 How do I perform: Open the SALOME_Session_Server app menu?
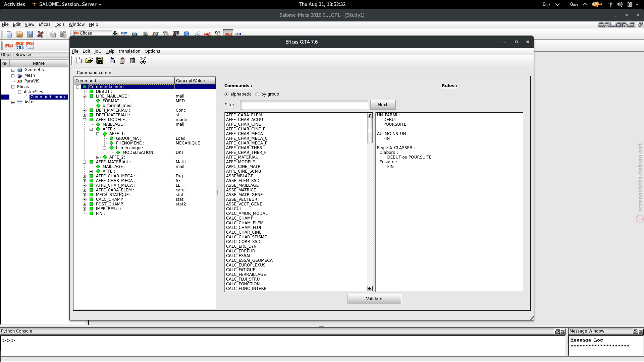[67, 4]
